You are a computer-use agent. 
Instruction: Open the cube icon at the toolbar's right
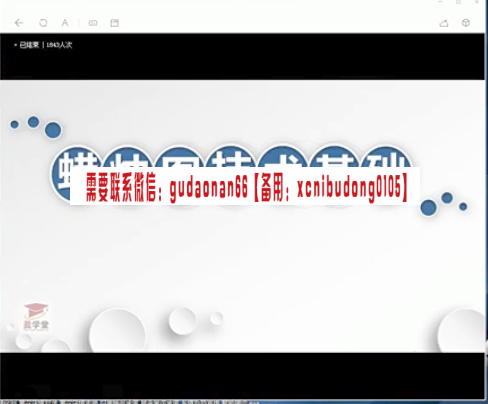[x=466, y=23]
